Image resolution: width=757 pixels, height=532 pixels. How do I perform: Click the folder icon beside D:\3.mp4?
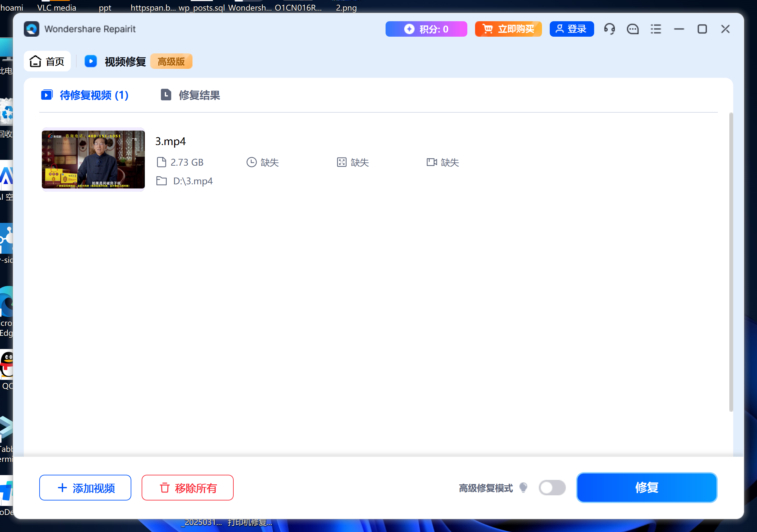pyautogui.click(x=161, y=181)
